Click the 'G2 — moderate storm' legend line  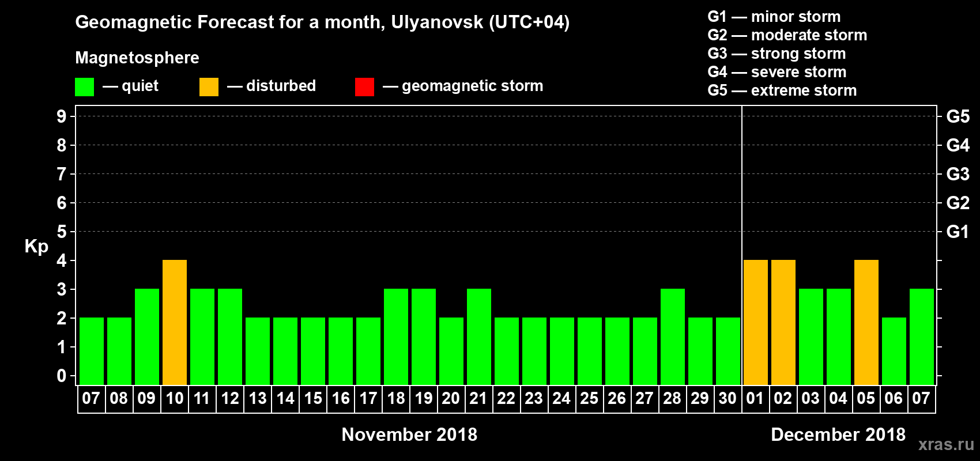(787, 35)
